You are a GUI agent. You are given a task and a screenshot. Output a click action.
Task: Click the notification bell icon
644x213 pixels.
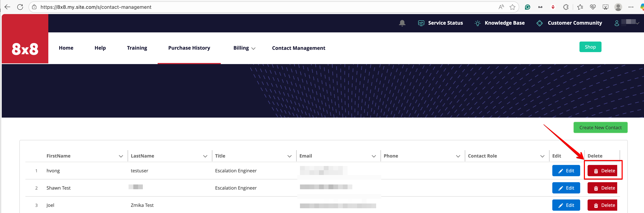click(402, 23)
